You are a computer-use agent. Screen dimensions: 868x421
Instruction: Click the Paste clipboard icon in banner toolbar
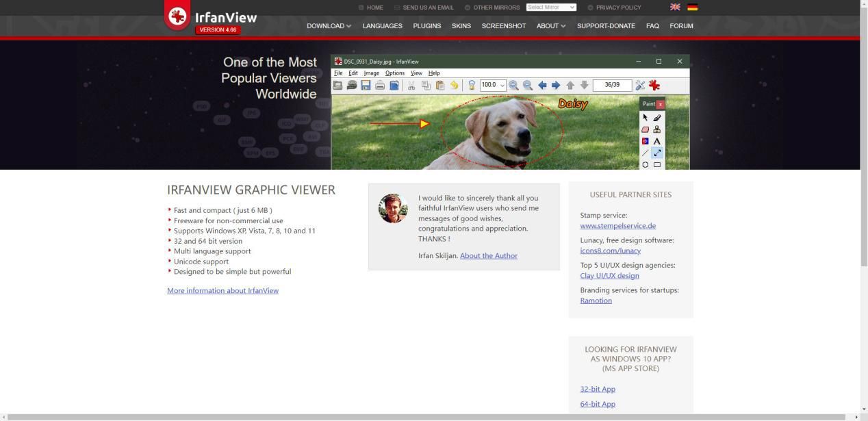(440, 86)
